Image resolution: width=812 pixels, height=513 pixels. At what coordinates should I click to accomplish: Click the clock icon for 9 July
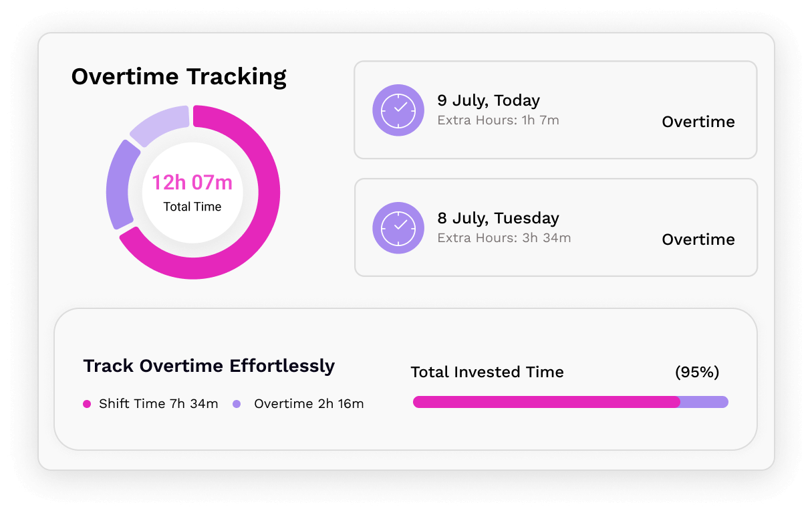(398, 110)
